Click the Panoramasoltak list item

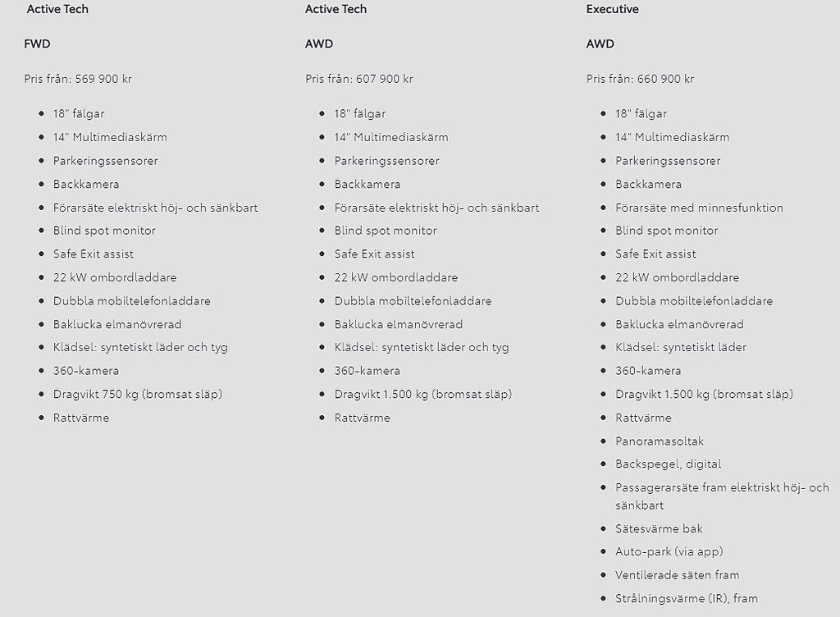click(x=660, y=441)
